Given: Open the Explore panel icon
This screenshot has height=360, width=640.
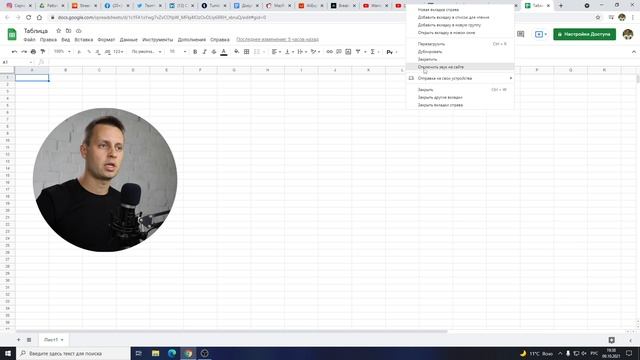Looking at the screenshot, I should [x=611, y=340].
